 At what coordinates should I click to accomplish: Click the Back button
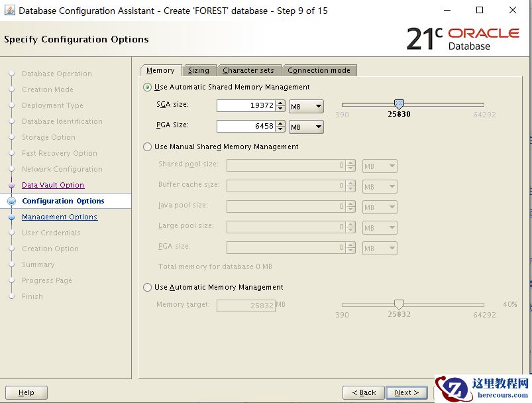364,393
